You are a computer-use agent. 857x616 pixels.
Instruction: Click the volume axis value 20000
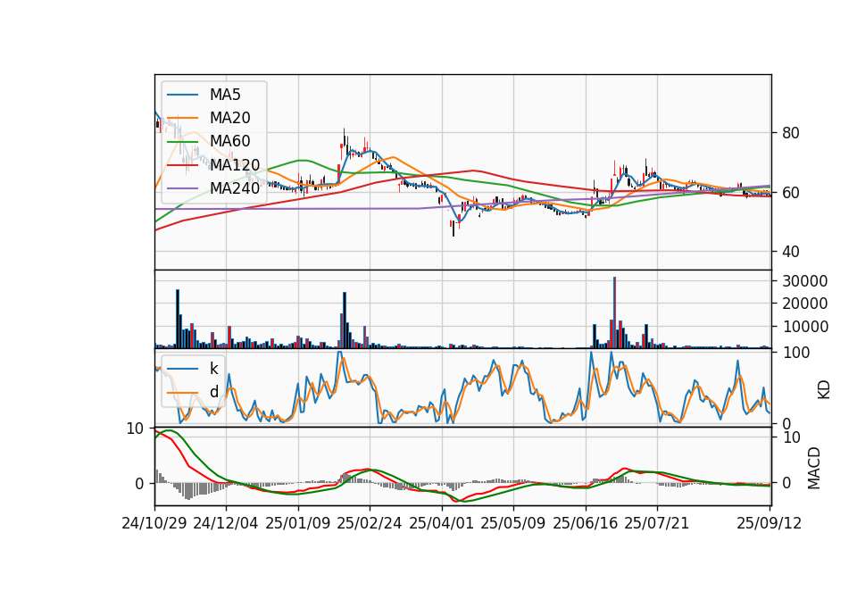coord(804,304)
